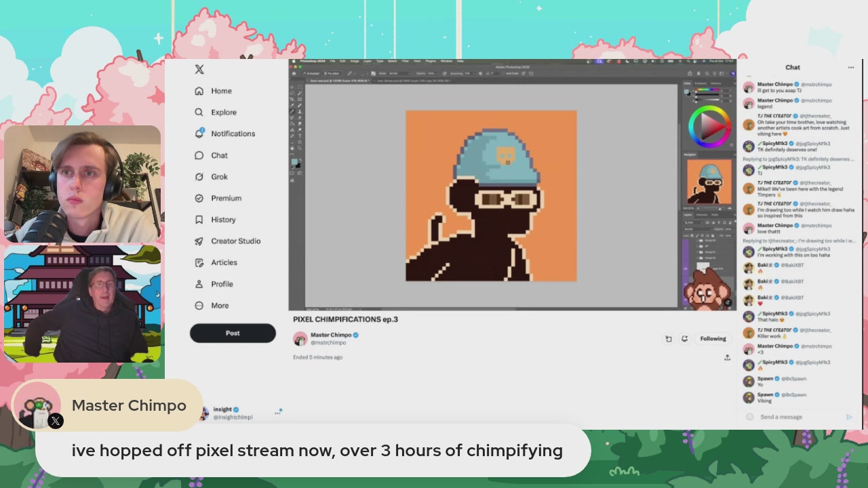This screenshot has height=488, width=868.
Task: Click Spawn's 'Vibing' chat message
Action: (x=765, y=401)
